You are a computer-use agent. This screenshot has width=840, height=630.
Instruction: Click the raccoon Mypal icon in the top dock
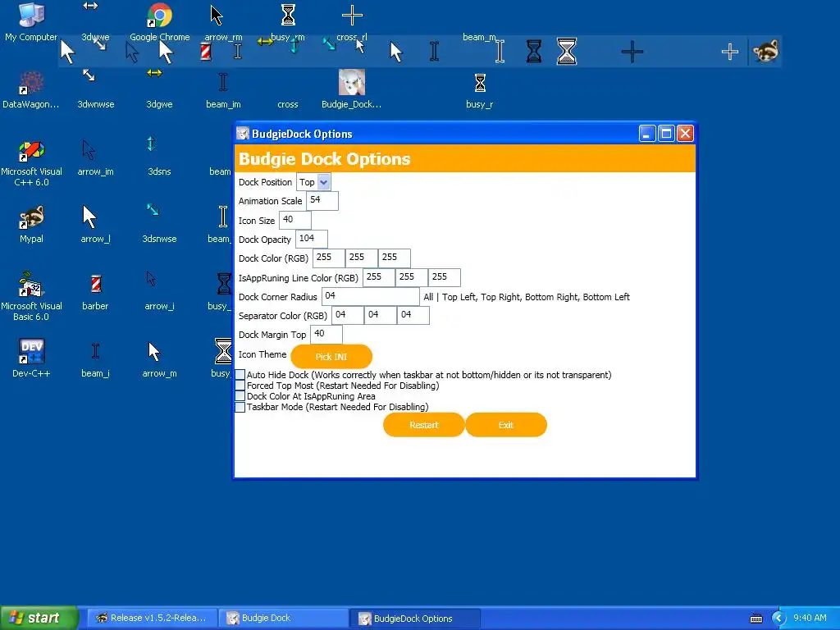[x=765, y=52]
